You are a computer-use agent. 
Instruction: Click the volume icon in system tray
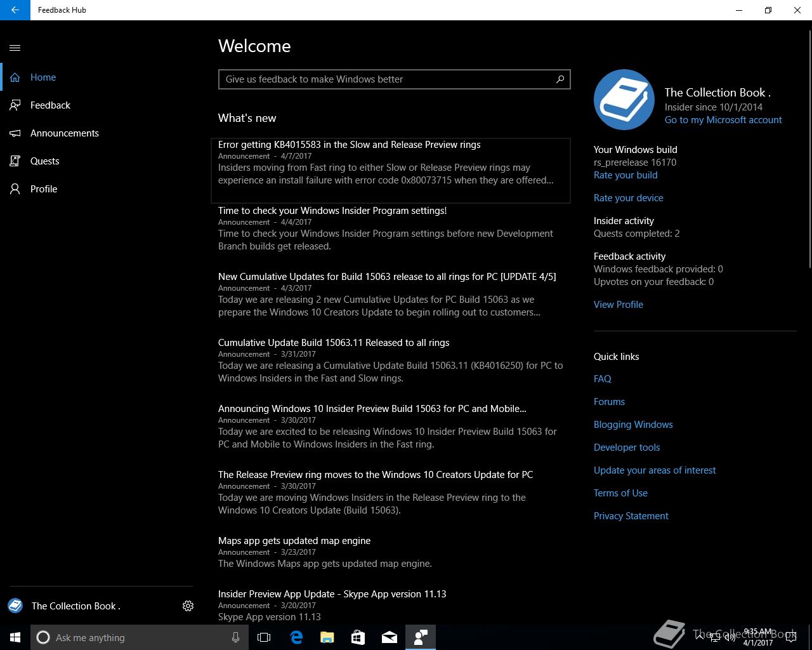click(x=730, y=637)
